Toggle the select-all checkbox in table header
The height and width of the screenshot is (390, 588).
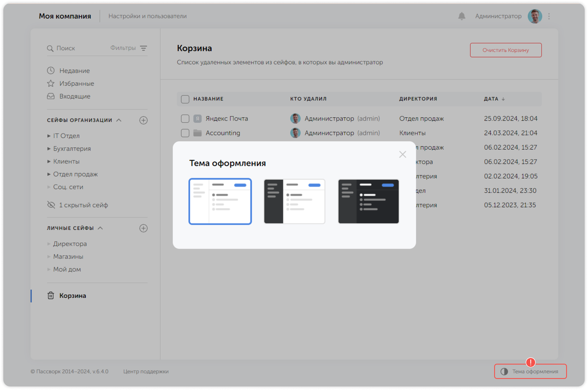click(185, 99)
